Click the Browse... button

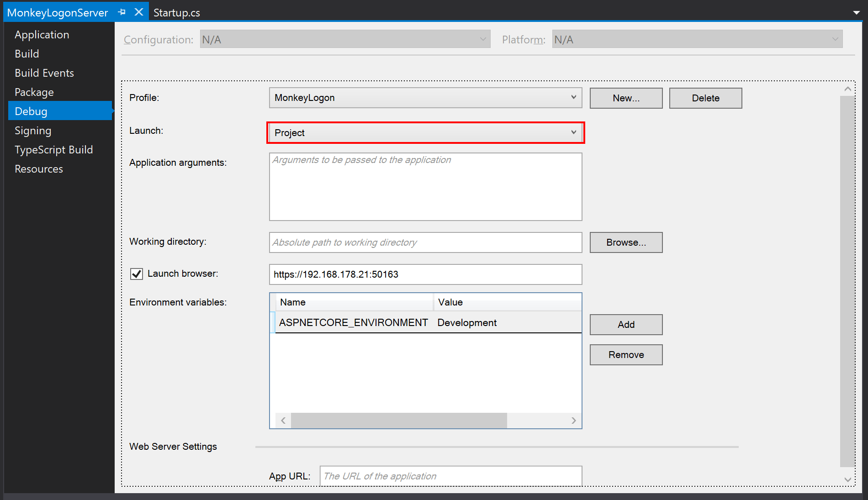point(626,242)
